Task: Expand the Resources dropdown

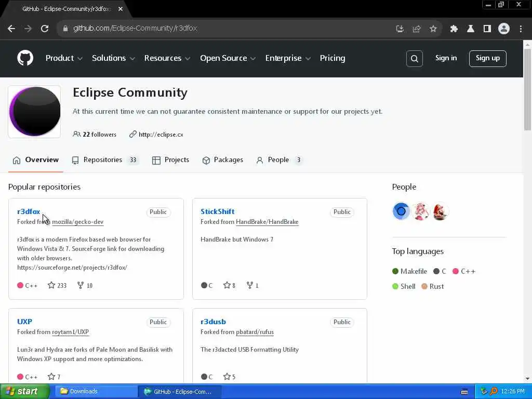Action: tap(167, 58)
